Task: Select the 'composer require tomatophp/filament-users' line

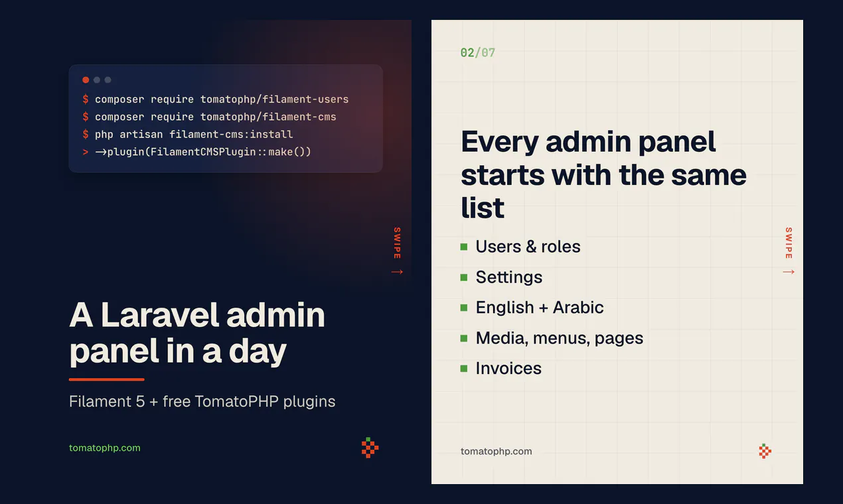Action: pos(216,99)
